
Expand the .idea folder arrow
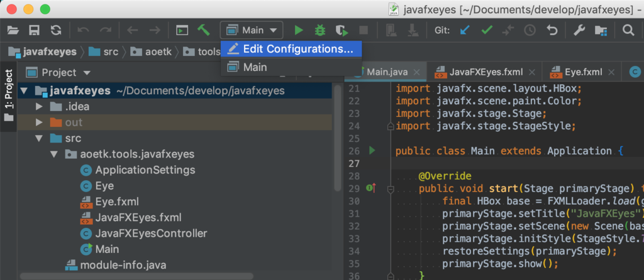[40, 107]
